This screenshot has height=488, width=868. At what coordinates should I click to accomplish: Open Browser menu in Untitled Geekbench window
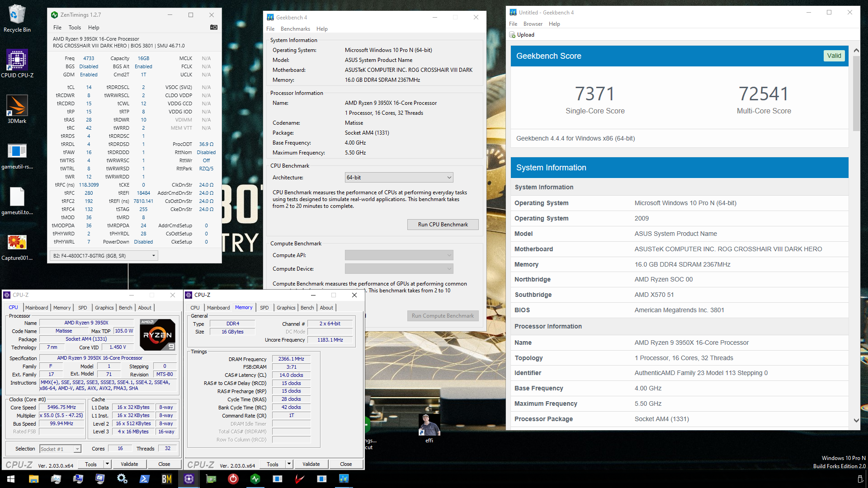click(533, 24)
